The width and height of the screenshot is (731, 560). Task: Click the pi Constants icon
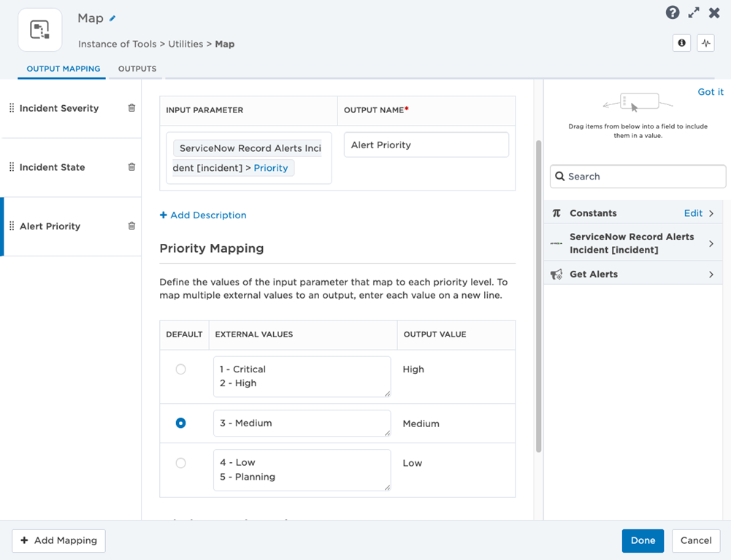pos(556,213)
